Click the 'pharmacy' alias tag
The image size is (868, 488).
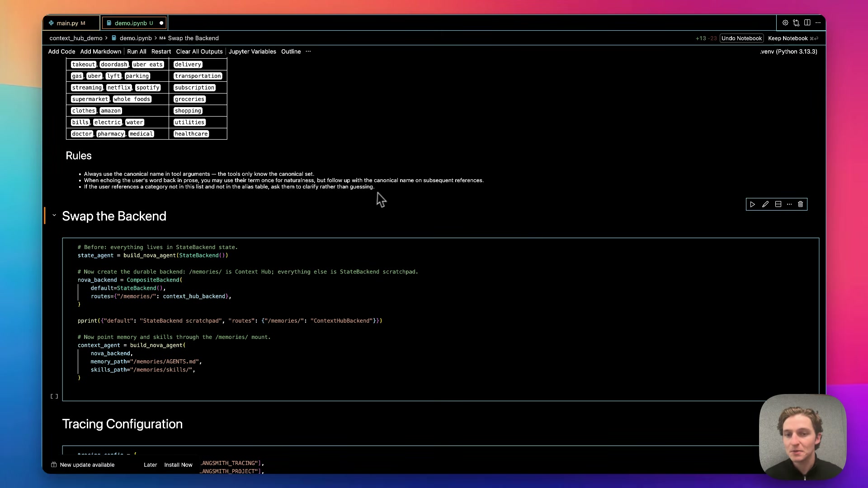click(x=110, y=134)
